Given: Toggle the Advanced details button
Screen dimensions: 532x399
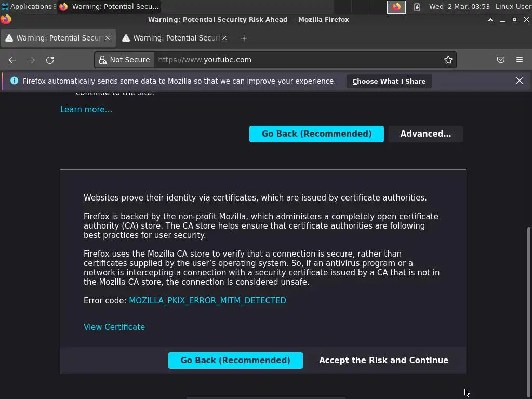Looking at the screenshot, I should pyautogui.click(x=425, y=134).
